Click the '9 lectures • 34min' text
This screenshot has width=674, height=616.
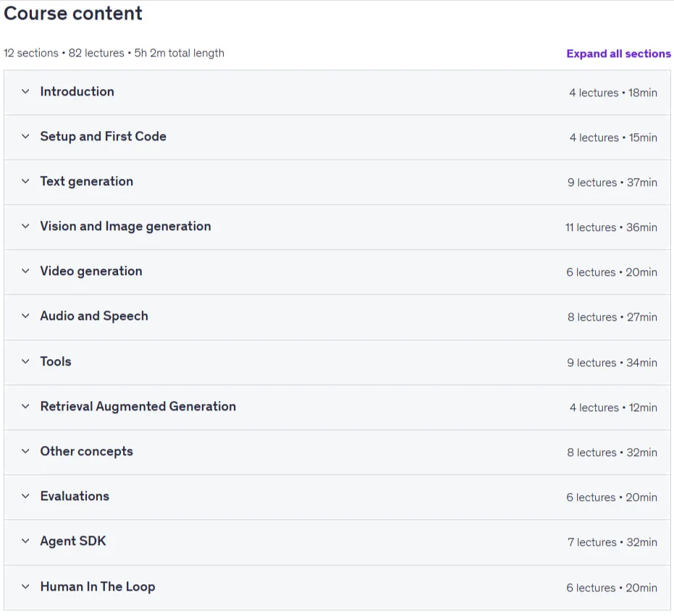tap(612, 363)
